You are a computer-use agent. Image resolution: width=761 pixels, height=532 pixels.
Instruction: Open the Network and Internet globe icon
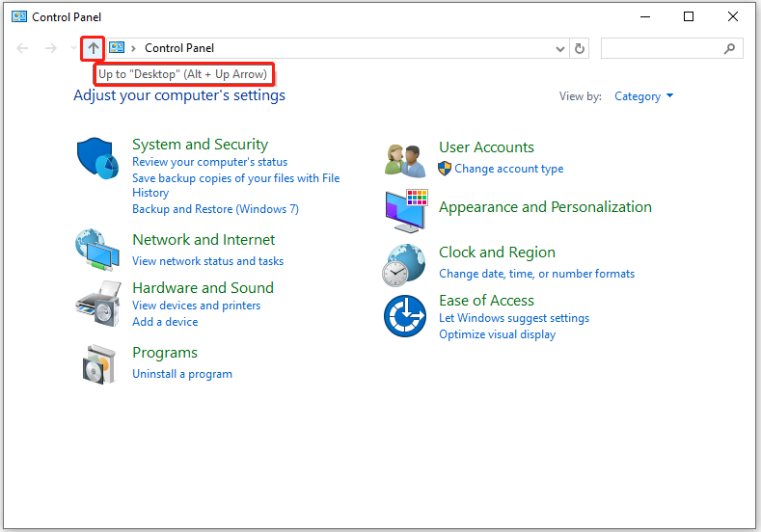[97, 250]
